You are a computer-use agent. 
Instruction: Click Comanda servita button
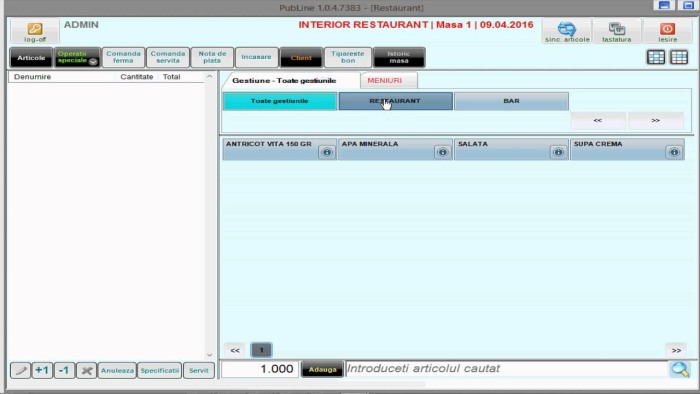[x=168, y=57]
